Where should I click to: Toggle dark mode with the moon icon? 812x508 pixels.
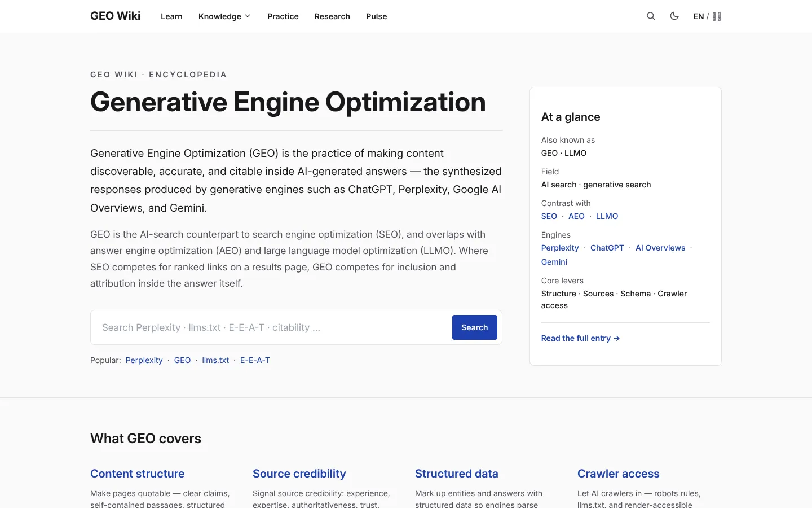pos(674,16)
